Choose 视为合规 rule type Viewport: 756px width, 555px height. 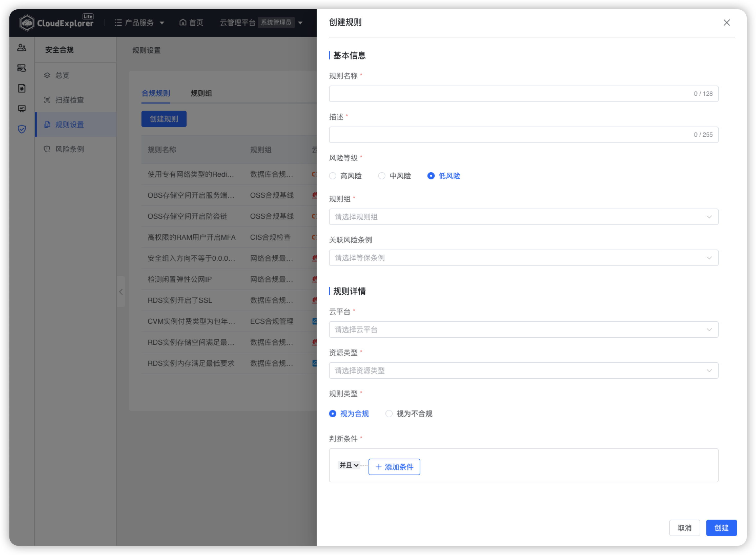[x=349, y=414]
